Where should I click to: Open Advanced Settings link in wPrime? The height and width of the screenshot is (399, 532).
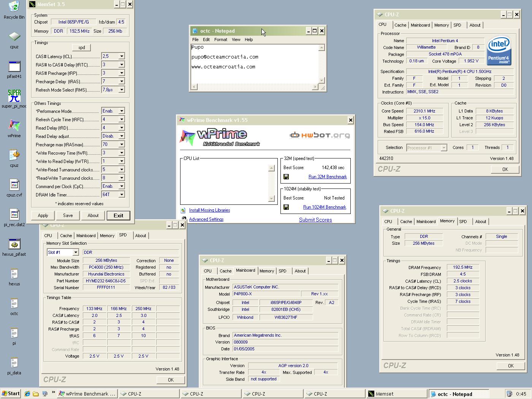tap(206, 219)
